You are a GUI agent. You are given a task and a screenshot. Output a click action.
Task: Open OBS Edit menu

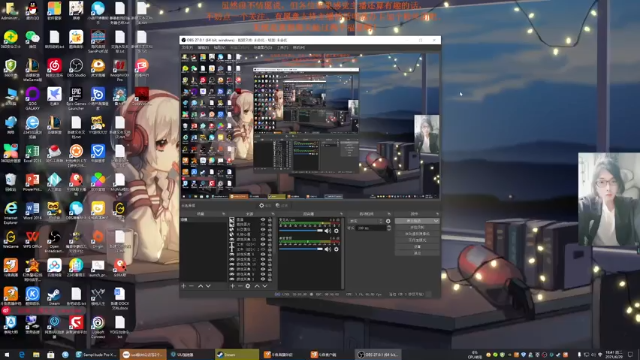[203, 48]
